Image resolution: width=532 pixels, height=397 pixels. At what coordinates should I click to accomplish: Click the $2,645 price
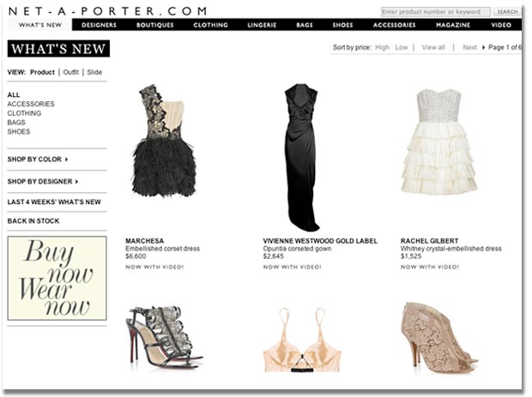(273, 256)
